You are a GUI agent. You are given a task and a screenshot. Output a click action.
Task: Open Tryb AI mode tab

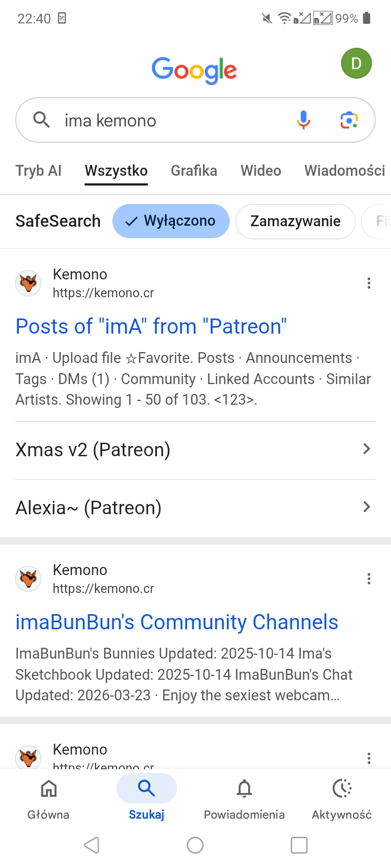(x=39, y=171)
